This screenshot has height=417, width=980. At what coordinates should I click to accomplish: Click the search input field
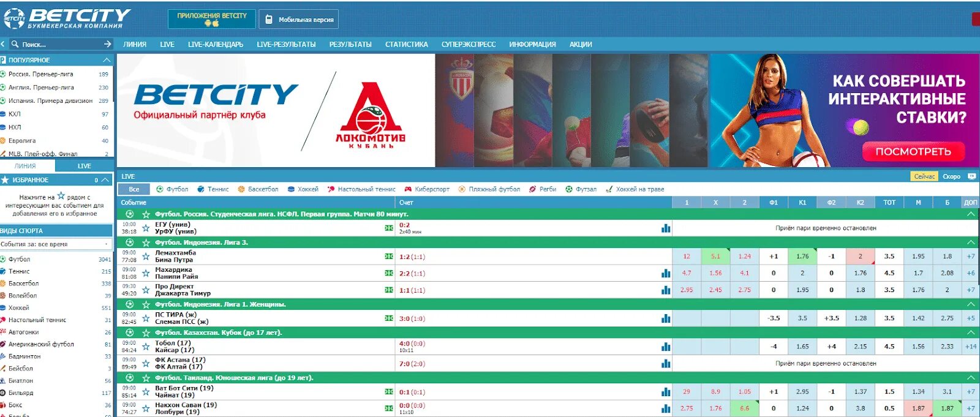coord(60,44)
